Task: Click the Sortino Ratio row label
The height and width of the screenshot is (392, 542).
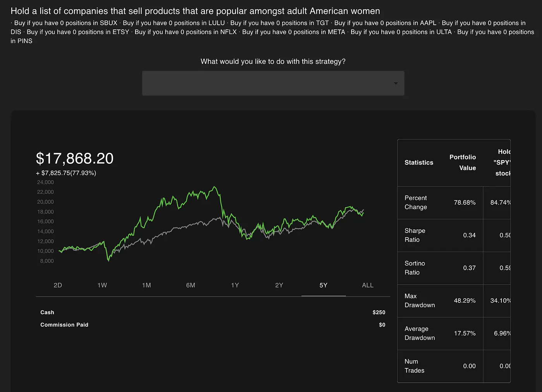Action: point(415,268)
